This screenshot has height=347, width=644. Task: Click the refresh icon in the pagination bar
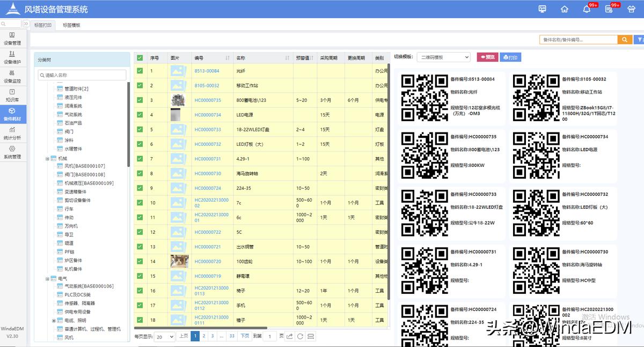tap(301, 336)
